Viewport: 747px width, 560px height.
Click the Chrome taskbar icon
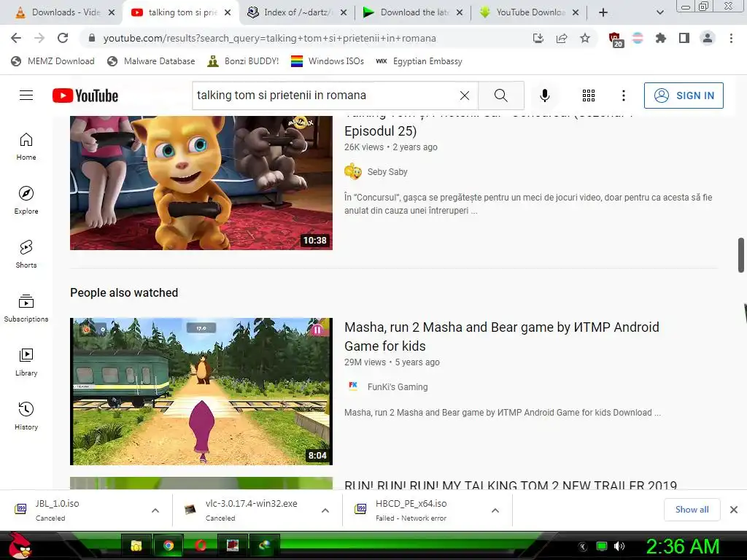tap(169, 545)
